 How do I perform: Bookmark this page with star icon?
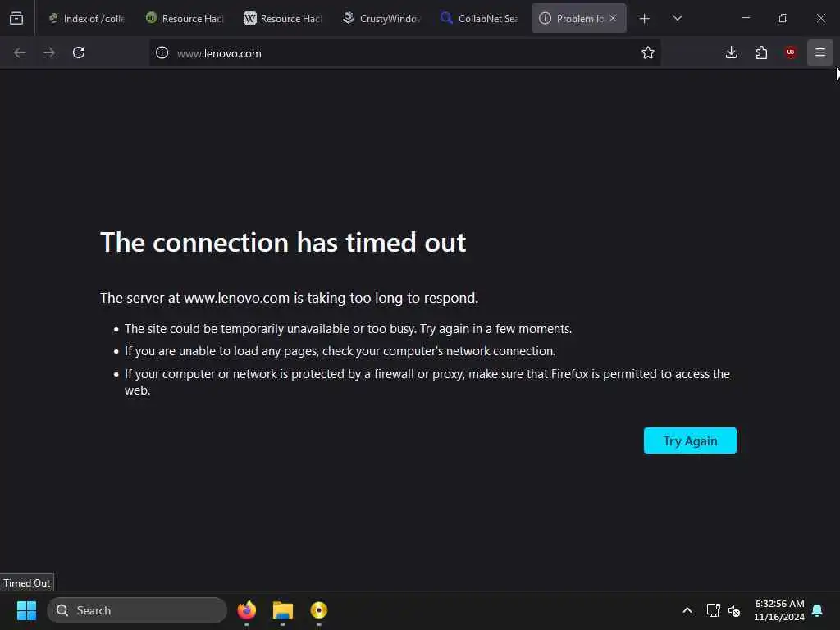point(648,52)
